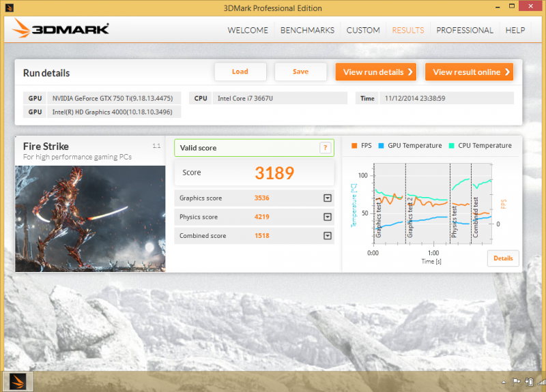Click the Intel Core i7 3667U field

[x=280, y=98]
